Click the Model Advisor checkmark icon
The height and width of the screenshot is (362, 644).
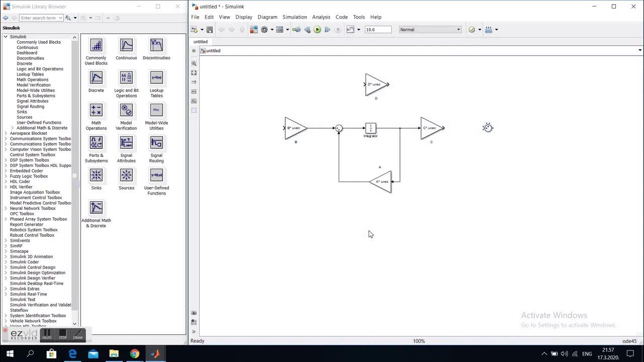coord(472,30)
